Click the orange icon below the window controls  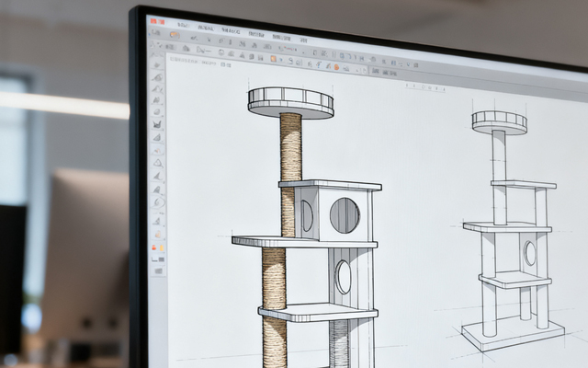click(x=173, y=34)
